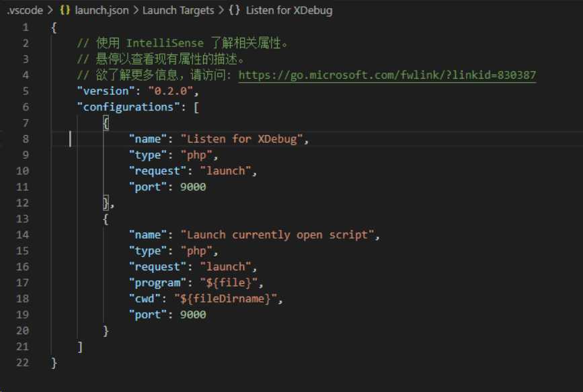Click the "name" key on line 14
The width and height of the screenshot is (583, 392).
tap(148, 235)
